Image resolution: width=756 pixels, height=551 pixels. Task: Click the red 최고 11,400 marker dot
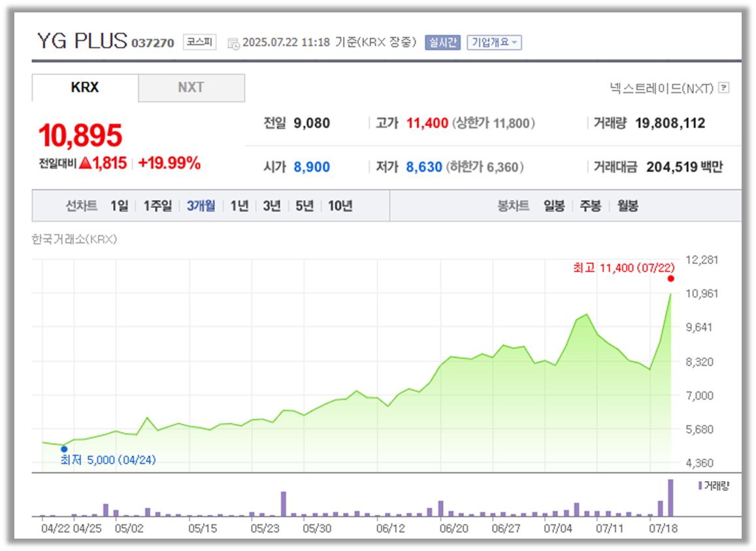(670, 279)
